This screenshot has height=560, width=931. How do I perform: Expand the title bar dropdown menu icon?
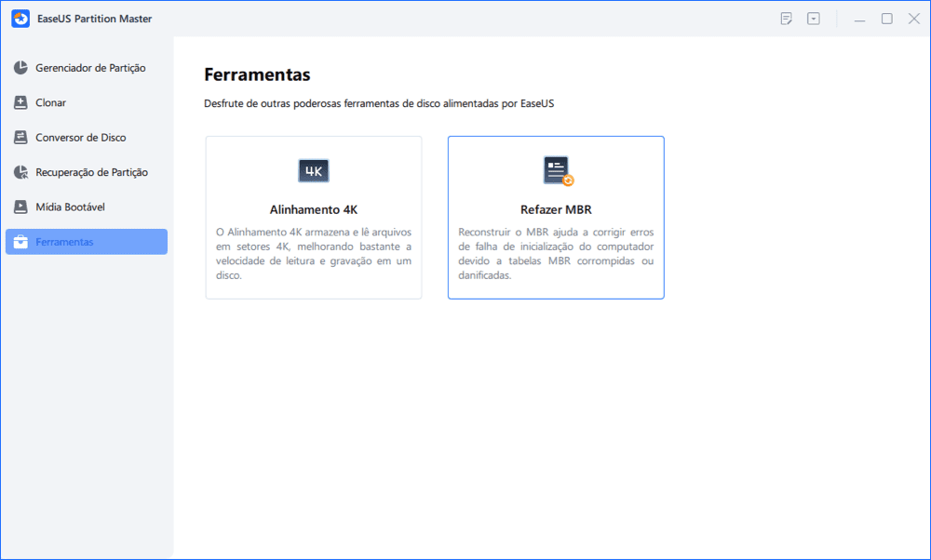[x=814, y=19]
